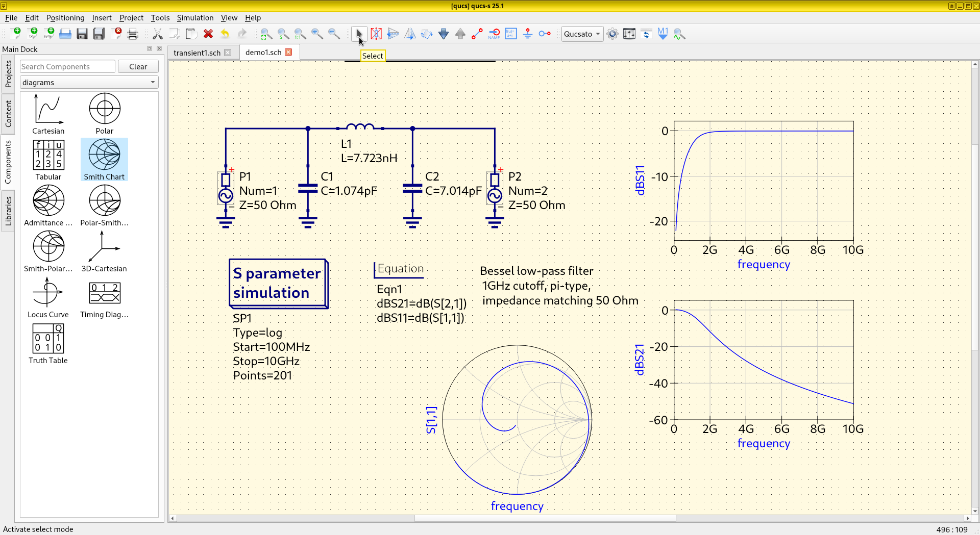Screen dimensions: 980x535
Task: Click the Wire Label (NAME) icon
Action: pos(494,34)
